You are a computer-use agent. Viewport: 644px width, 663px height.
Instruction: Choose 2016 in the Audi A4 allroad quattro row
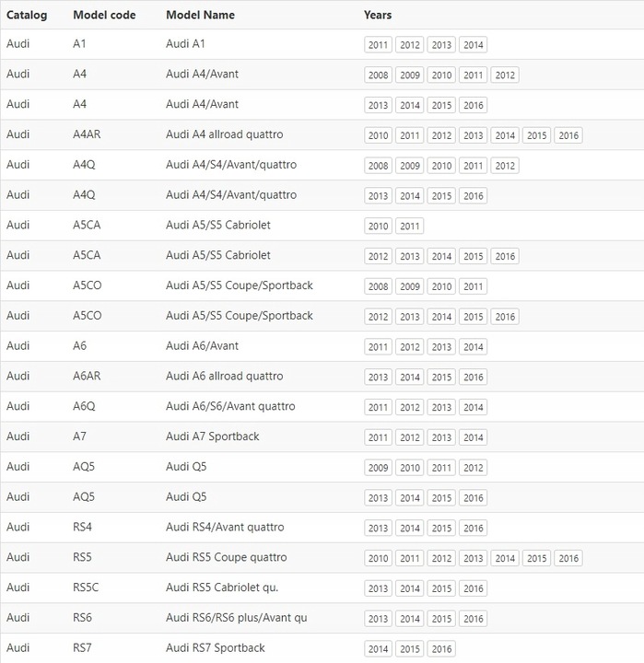tap(568, 135)
